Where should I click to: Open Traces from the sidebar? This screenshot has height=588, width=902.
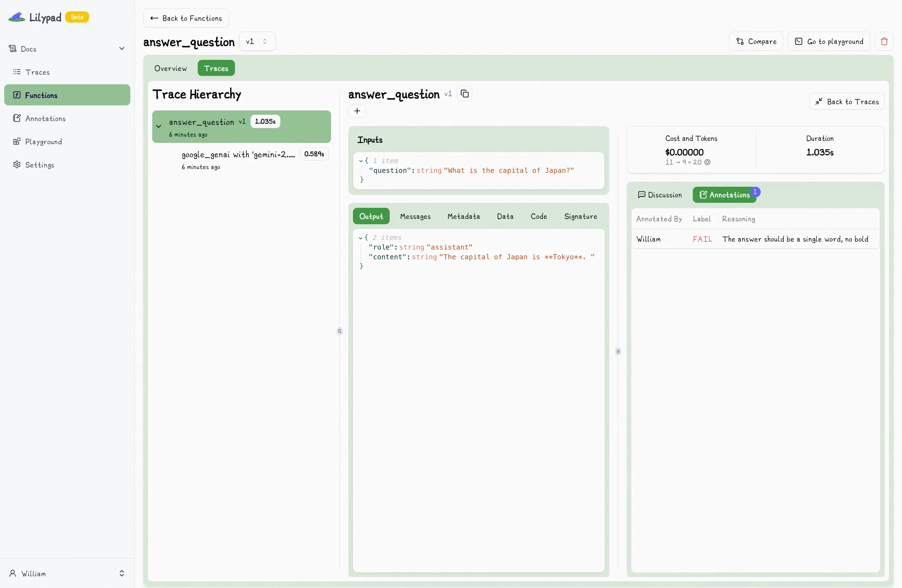tap(37, 72)
